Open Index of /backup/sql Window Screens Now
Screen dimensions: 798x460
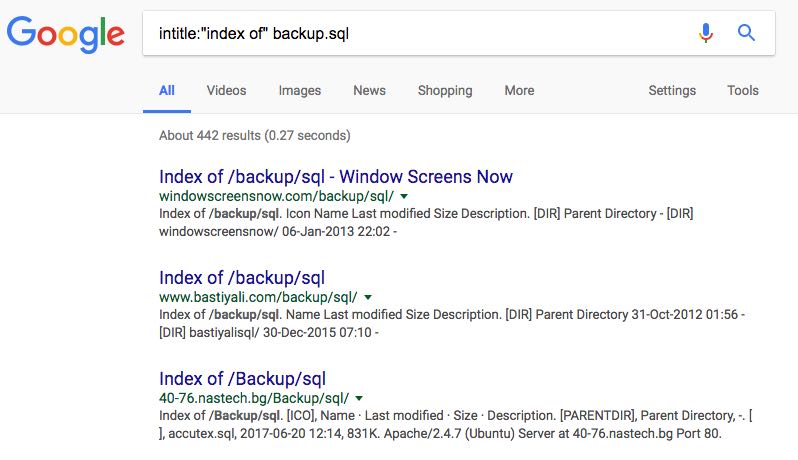(336, 177)
